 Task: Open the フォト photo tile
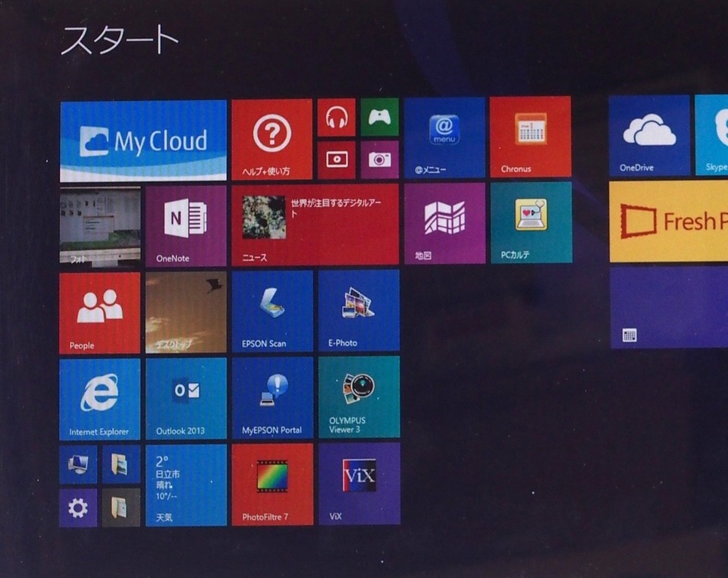pyautogui.click(x=100, y=227)
